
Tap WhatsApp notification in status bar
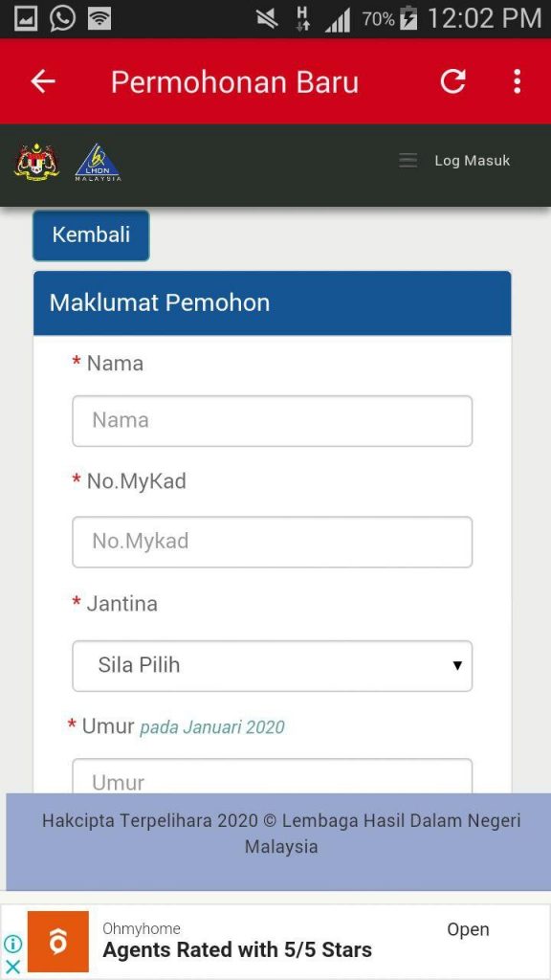[x=62, y=18]
